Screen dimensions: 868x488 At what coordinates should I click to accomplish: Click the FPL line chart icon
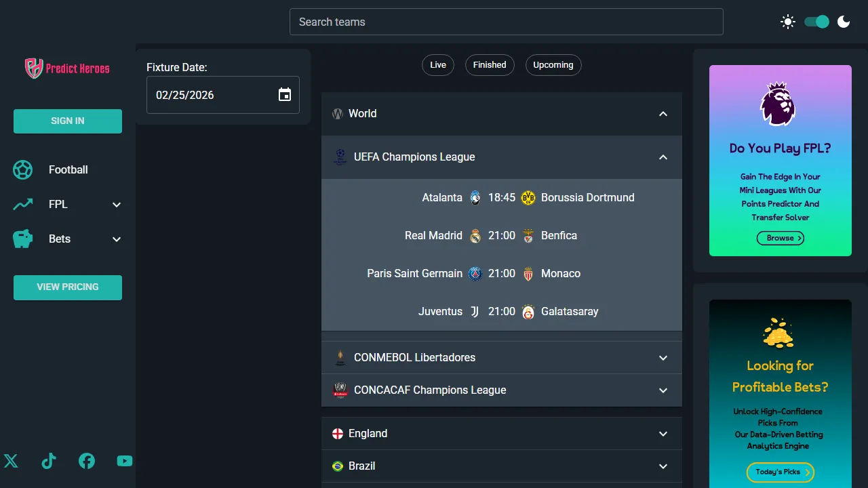point(22,204)
